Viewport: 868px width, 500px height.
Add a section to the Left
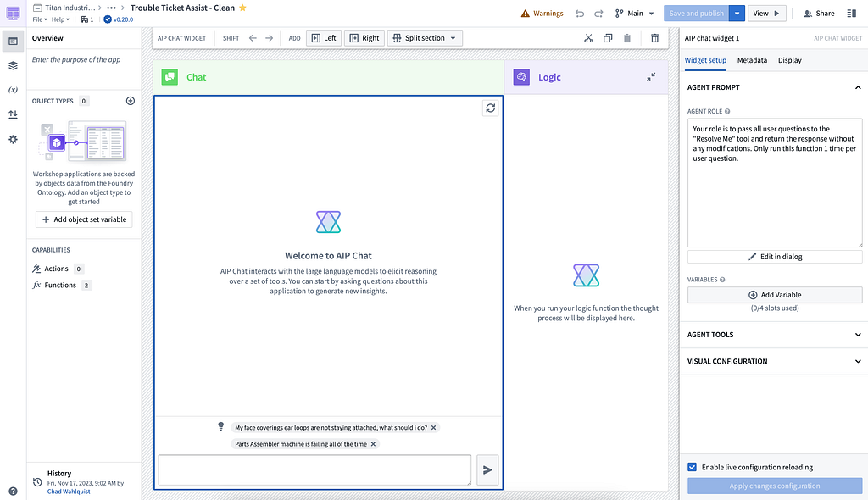(x=324, y=38)
